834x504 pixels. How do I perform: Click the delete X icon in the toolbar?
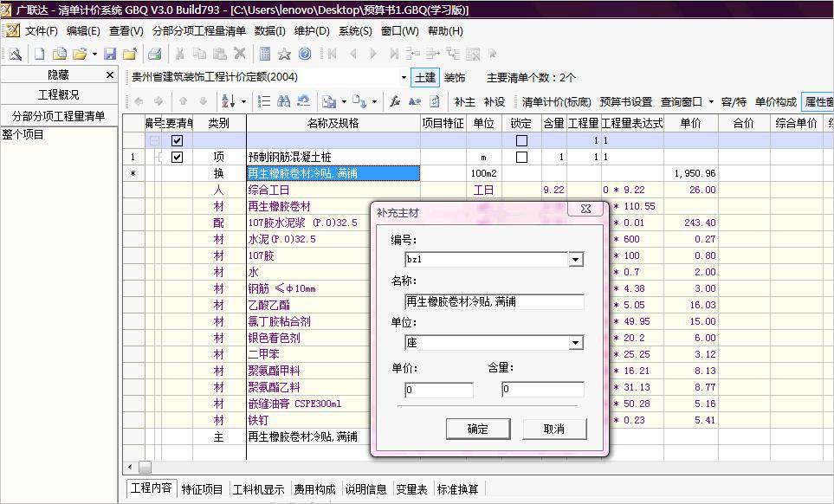point(240,54)
